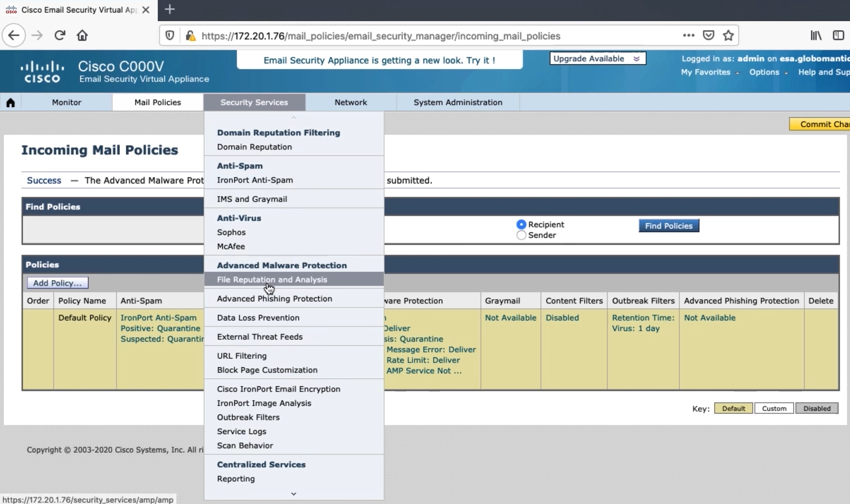
Task: Click the new look Try it banner
Action: pos(380,60)
